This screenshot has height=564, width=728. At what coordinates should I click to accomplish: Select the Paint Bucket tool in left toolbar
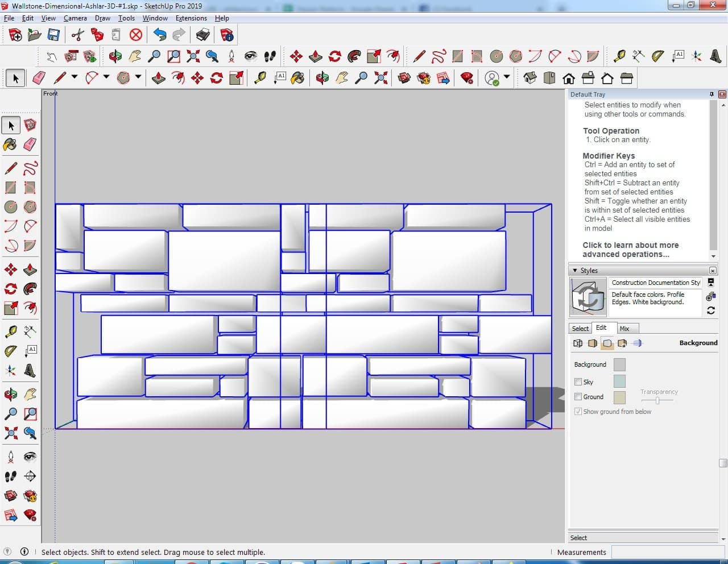click(x=10, y=144)
